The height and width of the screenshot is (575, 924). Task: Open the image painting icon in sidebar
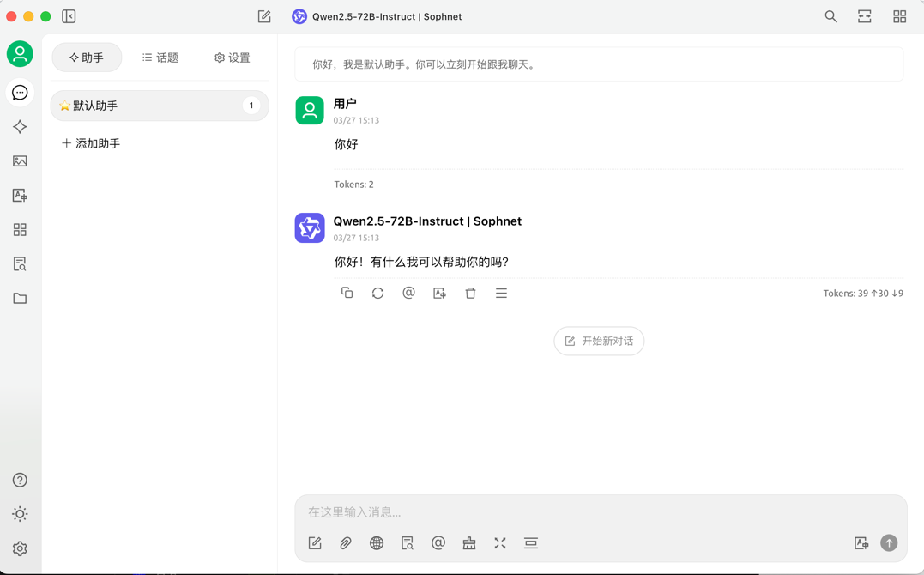20,161
